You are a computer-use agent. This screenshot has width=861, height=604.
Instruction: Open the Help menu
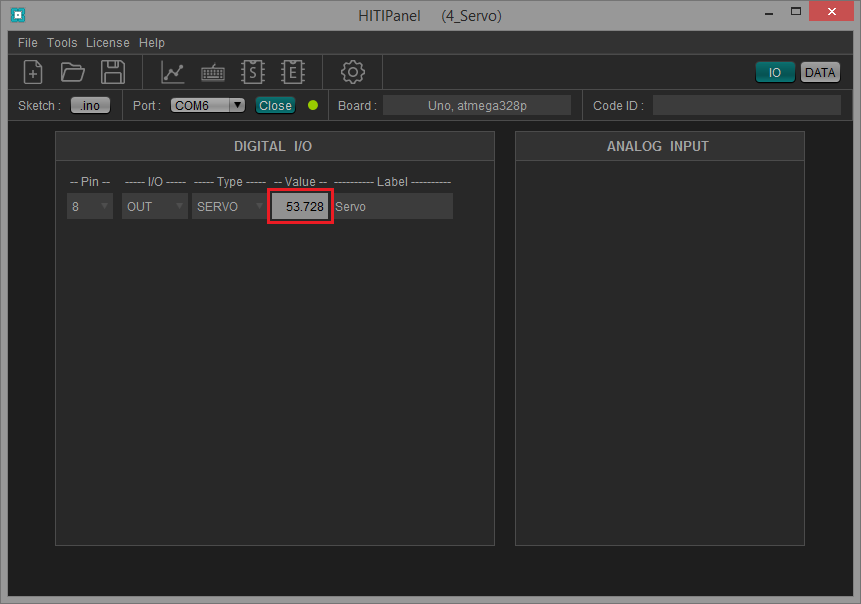click(x=152, y=43)
